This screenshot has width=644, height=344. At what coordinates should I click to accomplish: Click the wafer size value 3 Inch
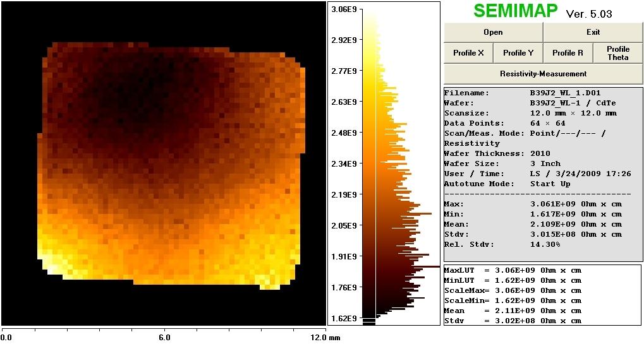(x=545, y=163)
